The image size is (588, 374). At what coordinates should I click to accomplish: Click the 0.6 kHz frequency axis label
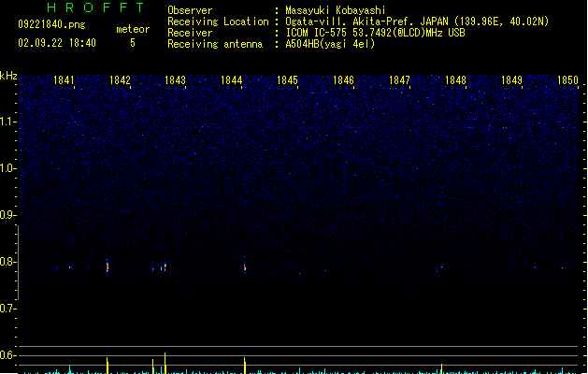7,355
